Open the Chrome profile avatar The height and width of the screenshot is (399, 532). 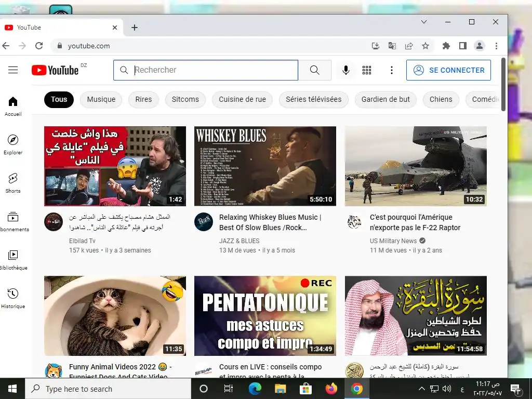point(480,46)
